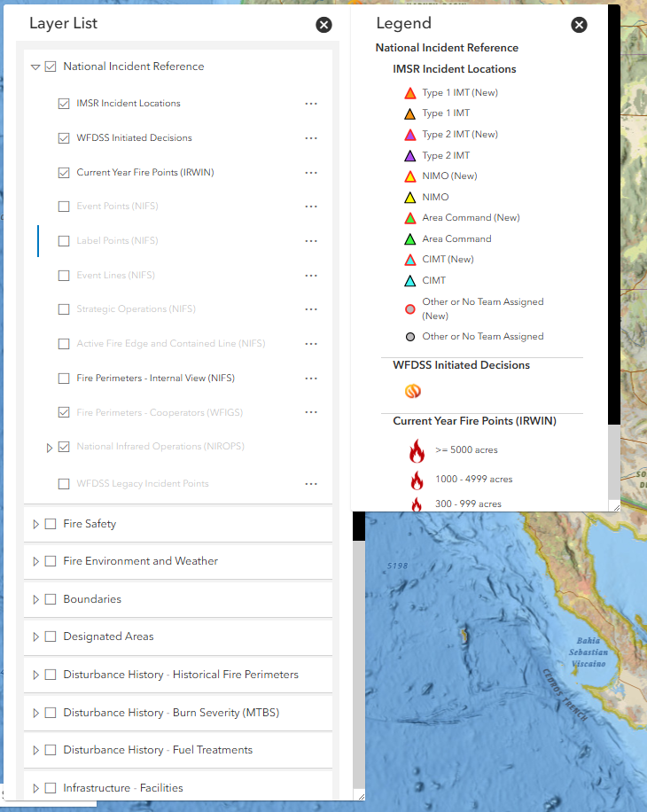647x812 pixels.
Task: Enable Active Fire Edge and Contained Line layer
Action: pyautogui.click(x=64, y=344)
